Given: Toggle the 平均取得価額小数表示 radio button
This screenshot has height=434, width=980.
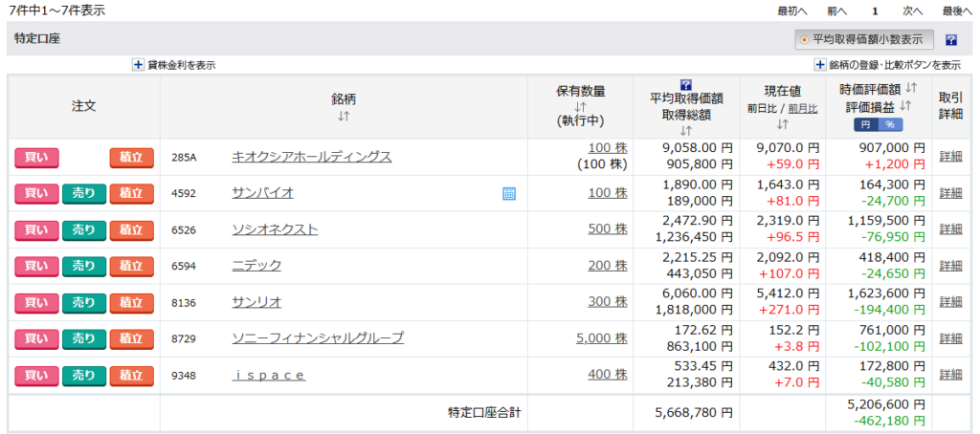Looking at the screenshot, I should [804, 40].
